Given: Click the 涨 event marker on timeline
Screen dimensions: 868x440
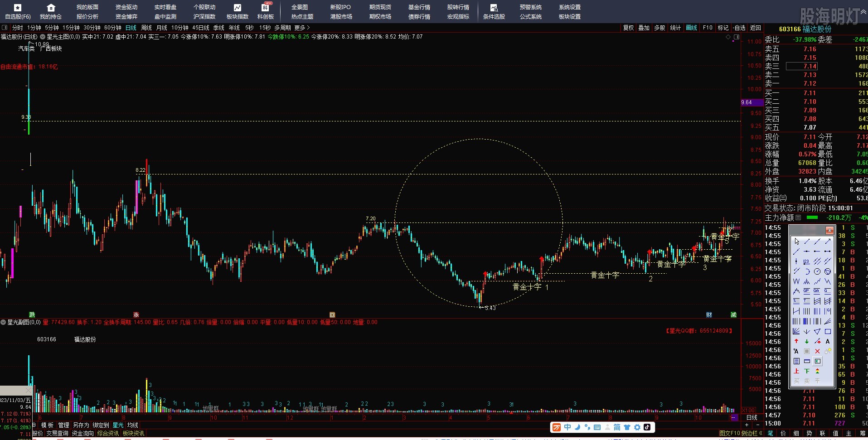Looking at the screenshot, I should (136, 315).
